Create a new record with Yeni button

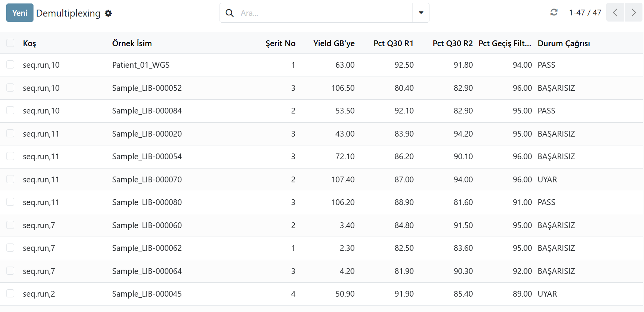pyautogui.click(x=20, y=13)
